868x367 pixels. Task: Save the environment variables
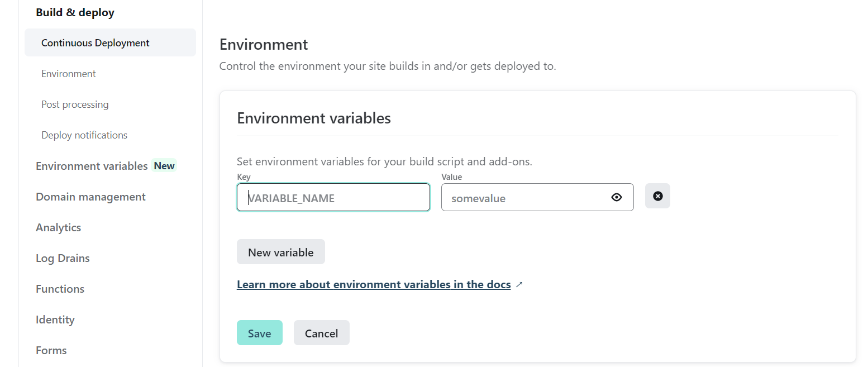259,333
